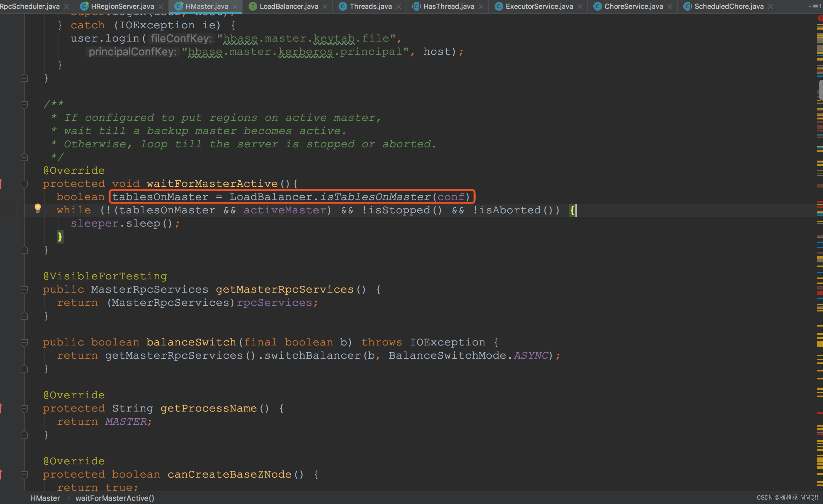The image size is (823, 504).
Task: Close the HMaster.java tab
Action: click(x=235, y=6)
